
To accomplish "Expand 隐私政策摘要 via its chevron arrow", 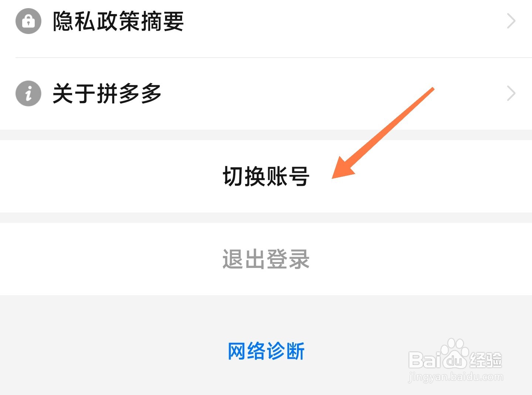I will (x=511, y=21).
